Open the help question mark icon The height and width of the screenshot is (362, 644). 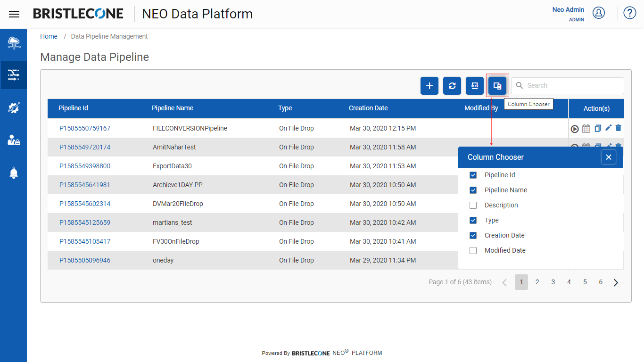click(x=630, y=13)
